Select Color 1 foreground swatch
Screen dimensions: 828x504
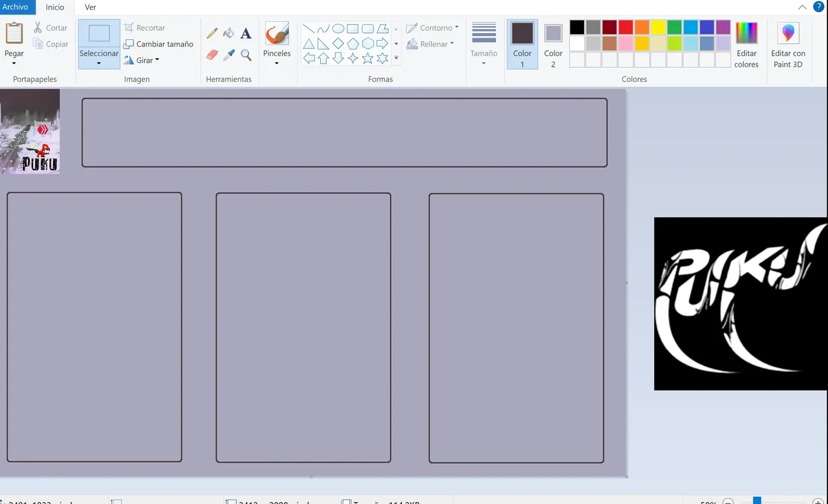click(522, 44)
